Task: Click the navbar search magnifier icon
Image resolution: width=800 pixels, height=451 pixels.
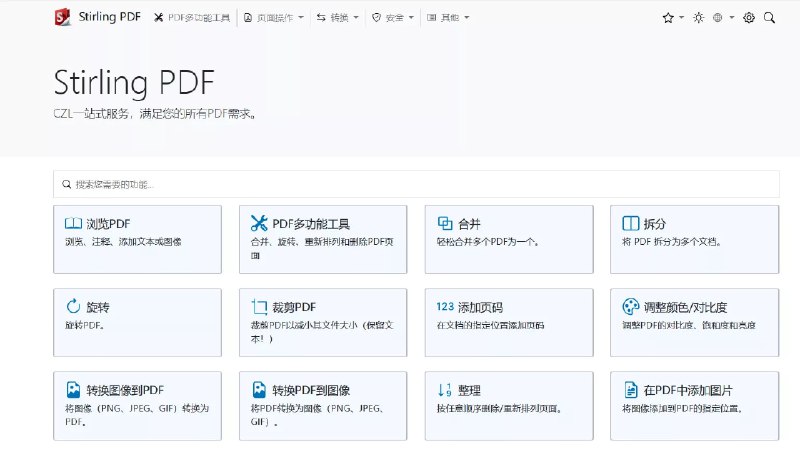Action: tap(769, 18)
